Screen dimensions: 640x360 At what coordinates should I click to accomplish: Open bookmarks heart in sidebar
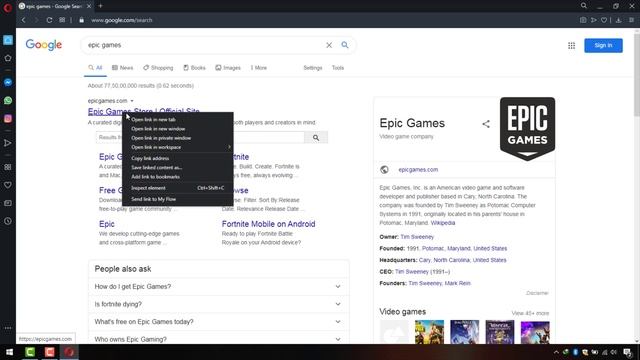point(8,185)
